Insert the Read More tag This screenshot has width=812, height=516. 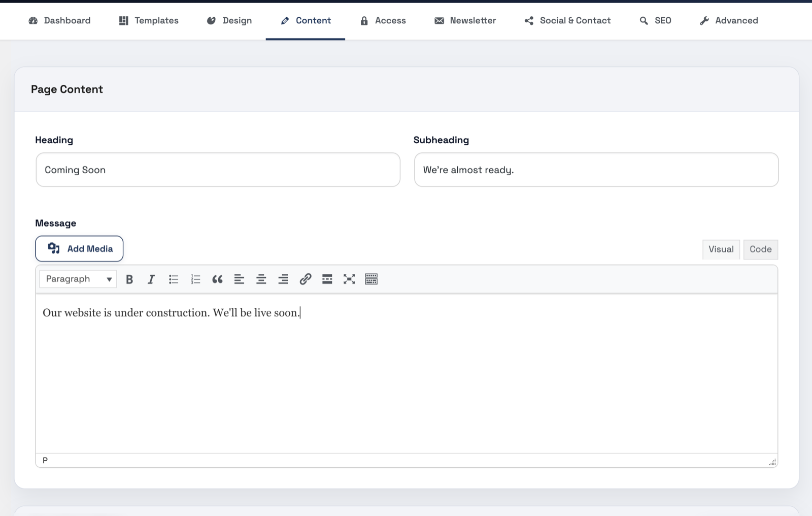point(327,279)
